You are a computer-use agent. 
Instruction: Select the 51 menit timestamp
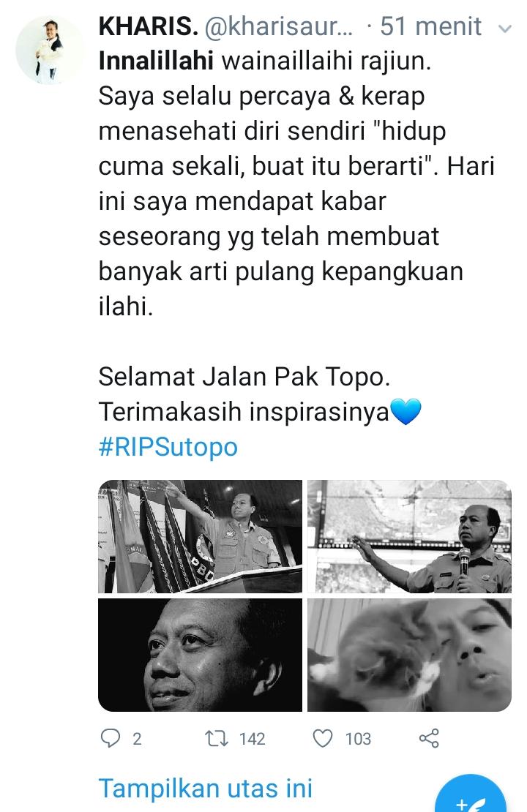tap(430, 26)
